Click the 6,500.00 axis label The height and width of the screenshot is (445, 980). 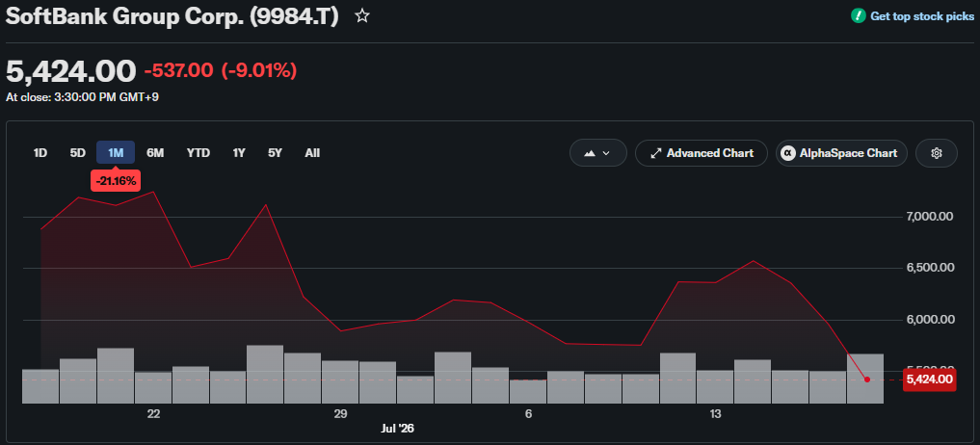coord(929,268)
